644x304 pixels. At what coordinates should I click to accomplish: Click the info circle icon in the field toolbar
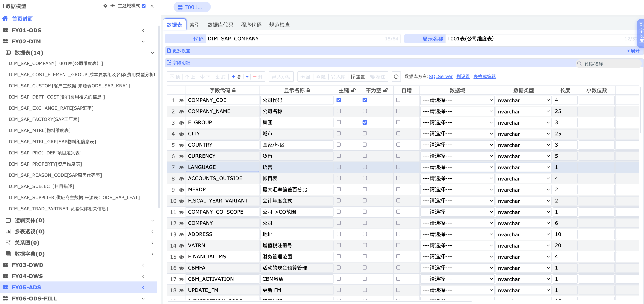coord(396,77)
